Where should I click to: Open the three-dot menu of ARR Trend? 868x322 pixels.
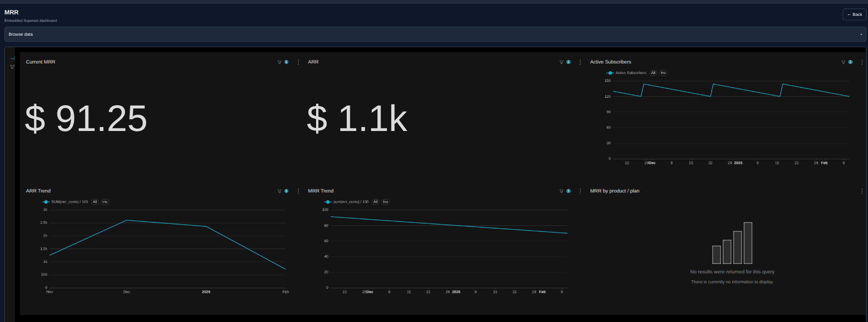(298, 191)
